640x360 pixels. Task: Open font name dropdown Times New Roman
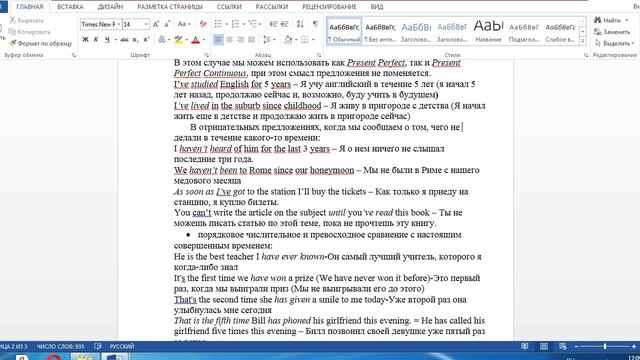pyautogui.click(x=119, y=24)
